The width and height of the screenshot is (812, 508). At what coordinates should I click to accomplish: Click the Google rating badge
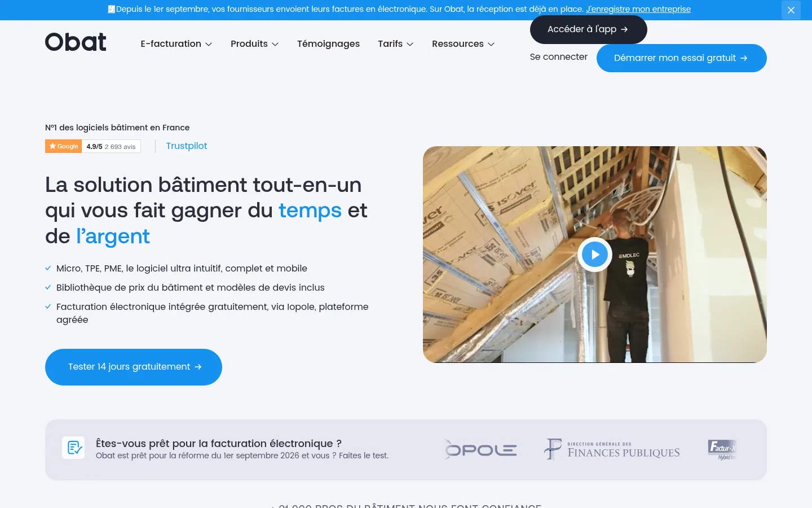[x=93, y=146]
